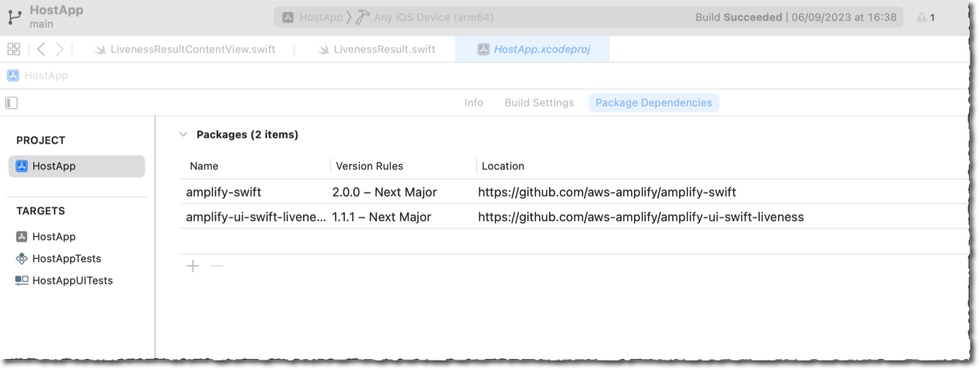Toggle the project navigator sidebar icon
This screenshot has width=980, height=370.
(12, 103)
